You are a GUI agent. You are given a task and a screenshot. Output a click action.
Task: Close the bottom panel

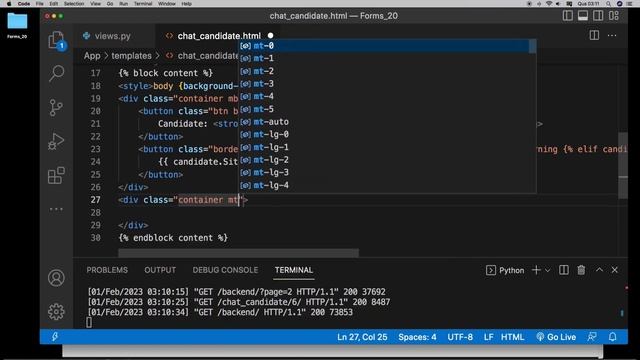[615, 270]
